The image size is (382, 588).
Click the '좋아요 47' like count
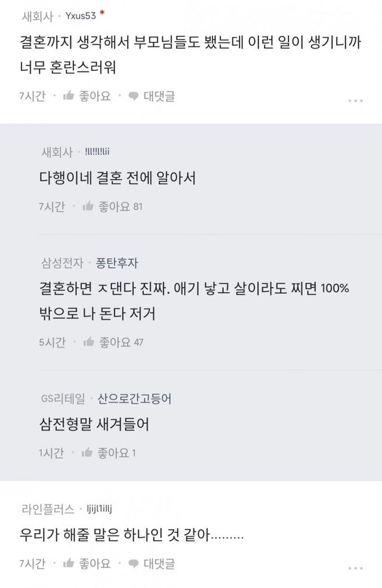pyautogui.click(x=121, y=342)
